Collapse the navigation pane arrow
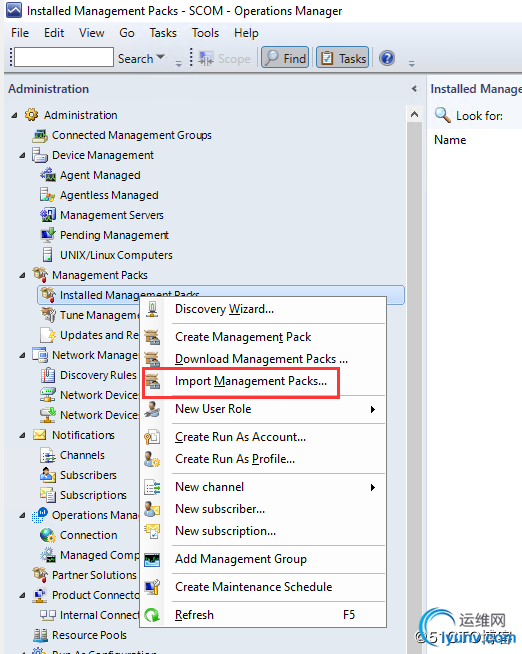Image resolution: width=522 pixels, height=654 pixels. [414, 88]
